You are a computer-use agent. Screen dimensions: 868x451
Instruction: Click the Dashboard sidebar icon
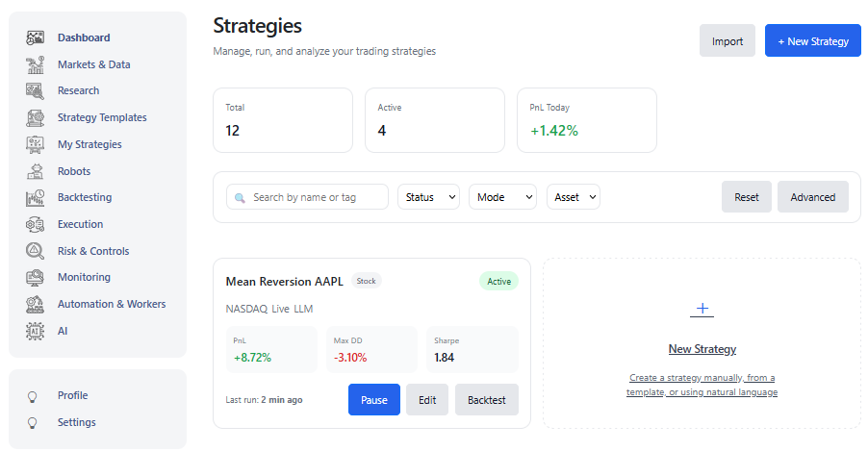coord(36,38)
